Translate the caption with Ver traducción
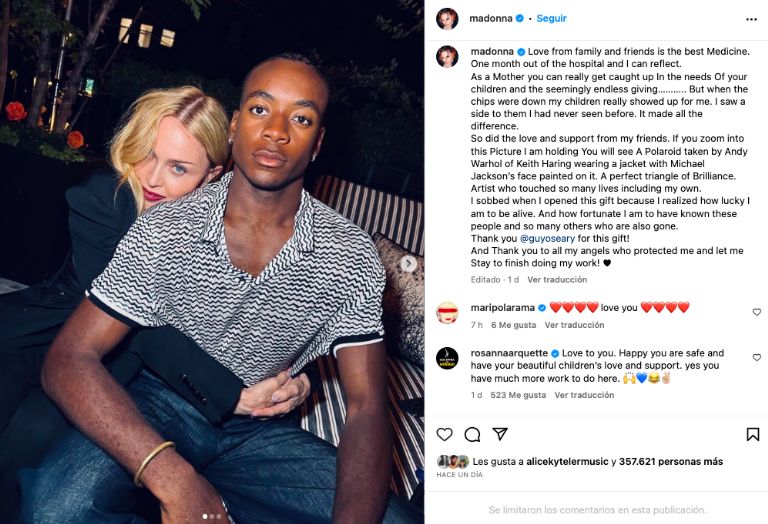 coord(557,280)
